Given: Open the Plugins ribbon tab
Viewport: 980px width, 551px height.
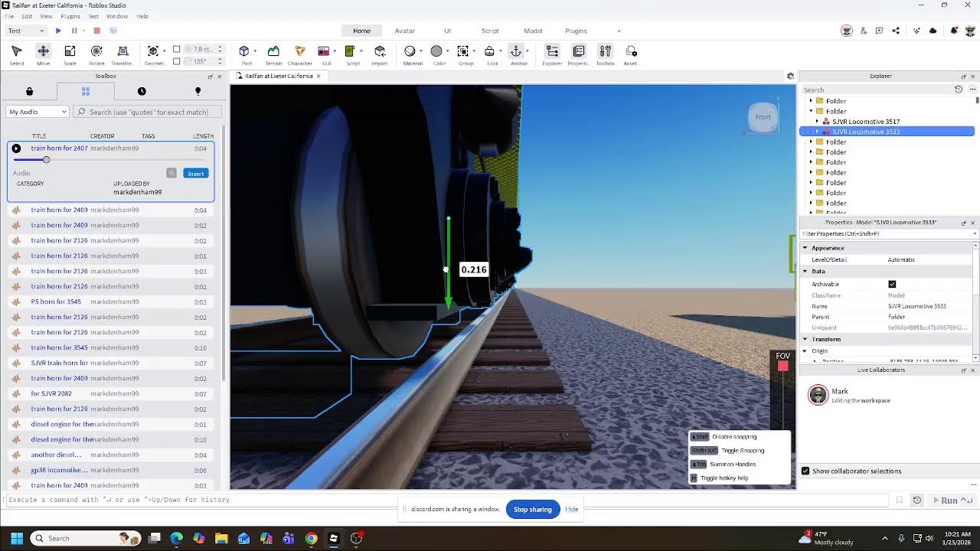Looking at the screenshot, I should pyautogui.click(x=576, y=31).
